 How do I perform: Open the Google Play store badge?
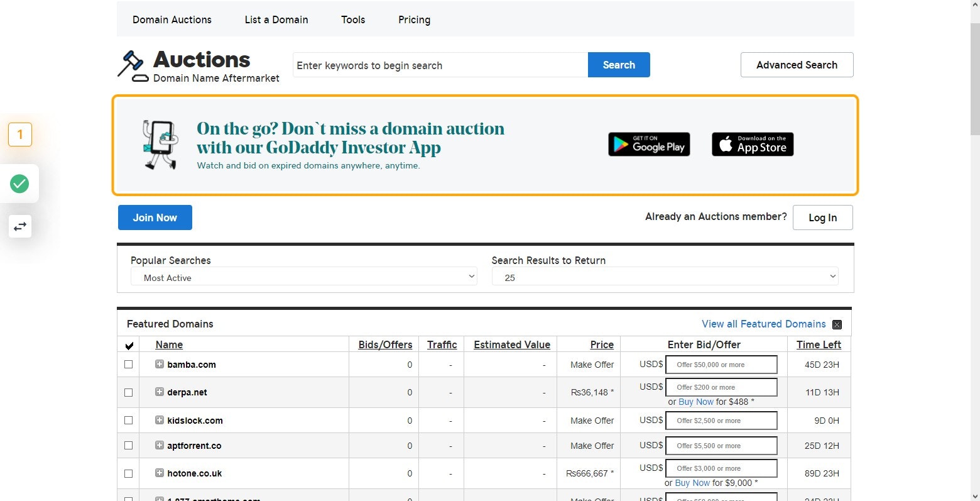tap(649, 145)
